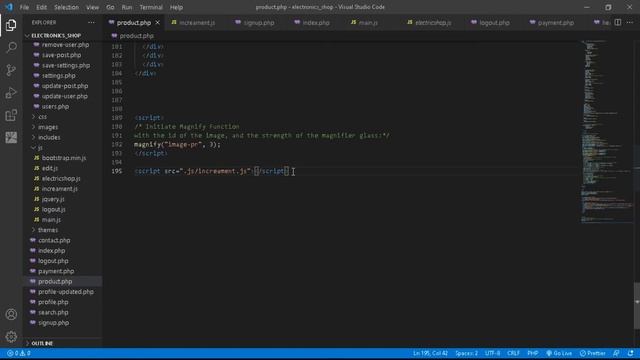Open the Edit menu
This screenshot has width=640, height=360.
coord(41,7)
